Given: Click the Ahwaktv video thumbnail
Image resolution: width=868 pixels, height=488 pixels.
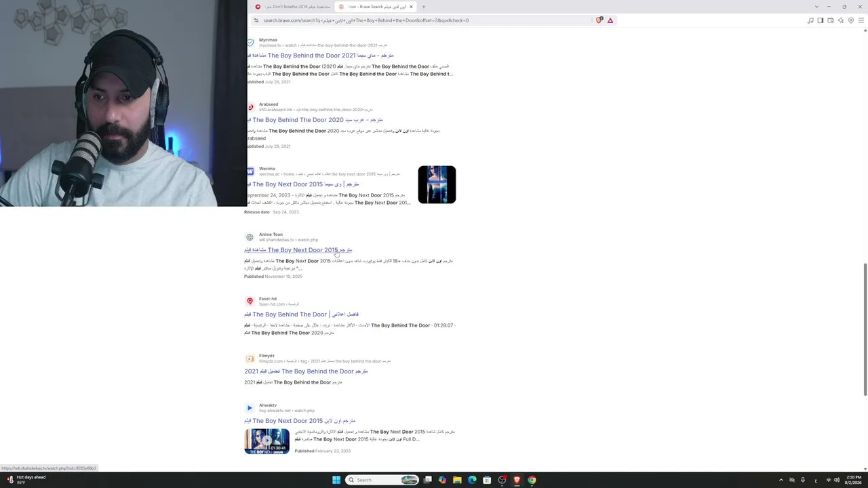Looking at the screenshot, I should (x=267, y=441).
